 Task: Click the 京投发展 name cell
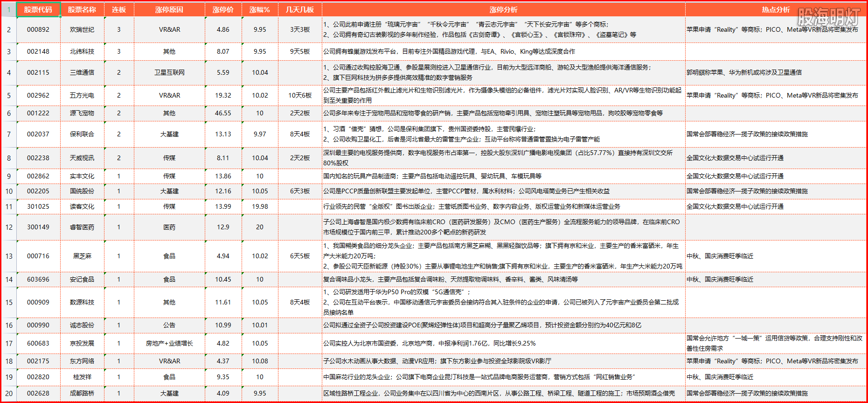(82, 343)
